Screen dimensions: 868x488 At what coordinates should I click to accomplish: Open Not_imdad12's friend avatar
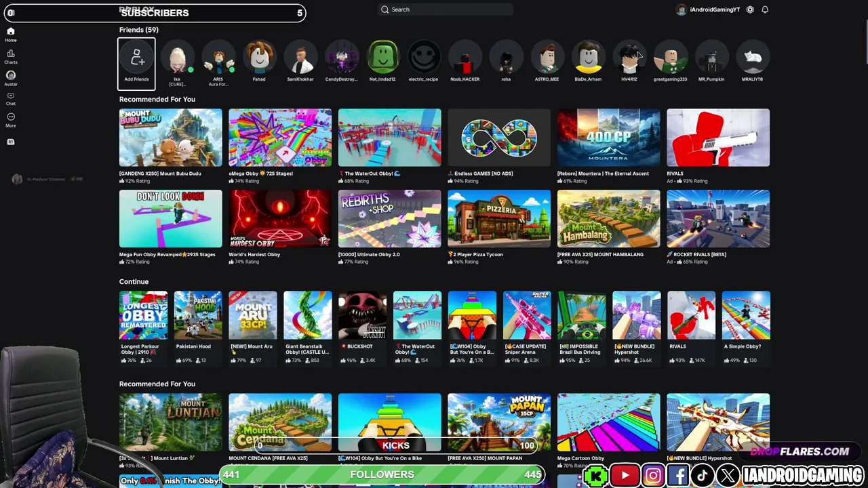tap(382, 58)
